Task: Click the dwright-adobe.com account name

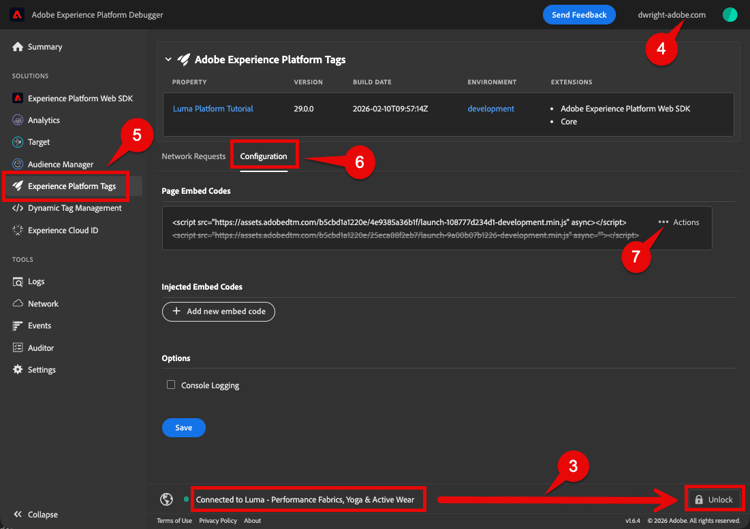Action: pyautogui.click(x=671, y=15)
